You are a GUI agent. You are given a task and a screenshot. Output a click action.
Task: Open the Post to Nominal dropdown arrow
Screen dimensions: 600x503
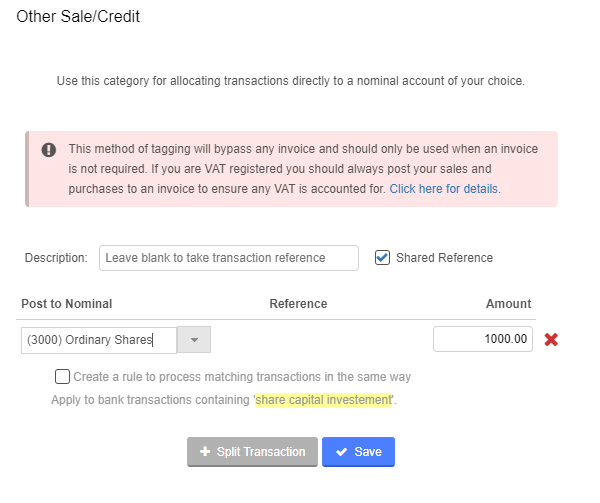coord(194,340)
